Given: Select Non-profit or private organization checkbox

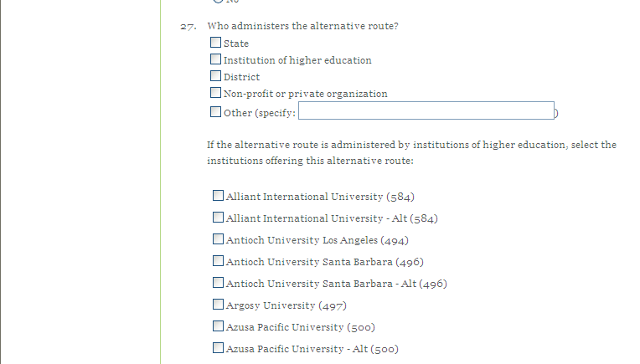Looking at the screenshot, I should coord(216,93).
